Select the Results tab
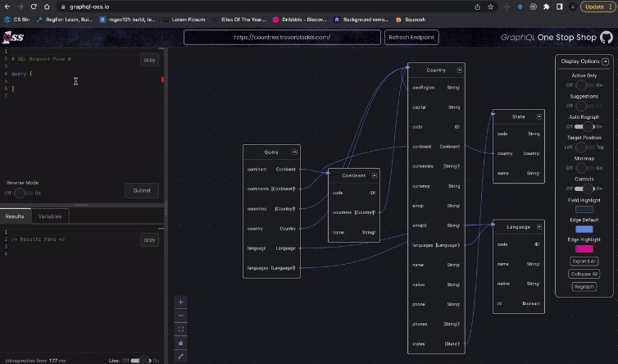The width and height of the screenshot is (618, 364). 16,216
